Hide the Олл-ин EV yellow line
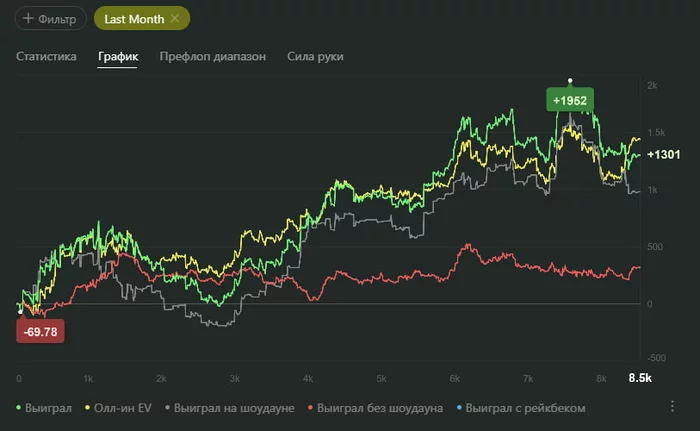700x431 pixels. 120,408
